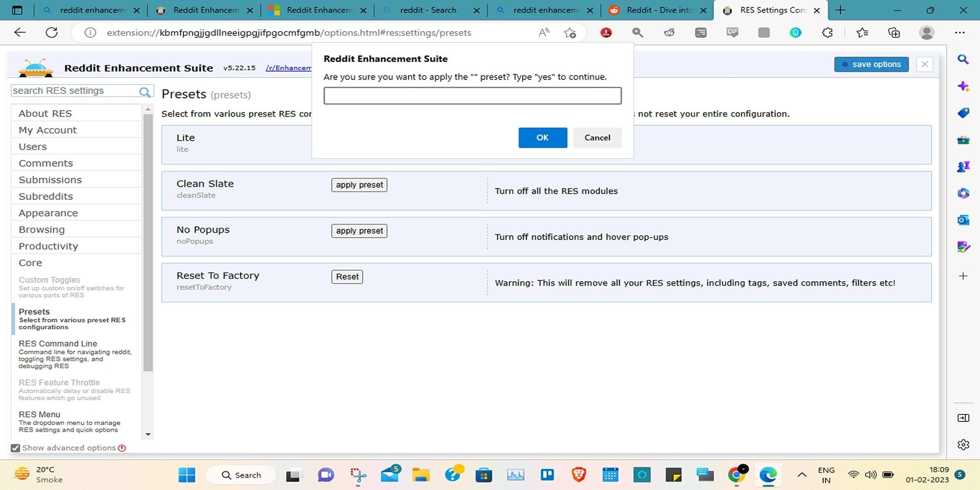Select RES Feature Throttle module
The height and width of the screenshot is (490, 980).
[x=76, y=390]
